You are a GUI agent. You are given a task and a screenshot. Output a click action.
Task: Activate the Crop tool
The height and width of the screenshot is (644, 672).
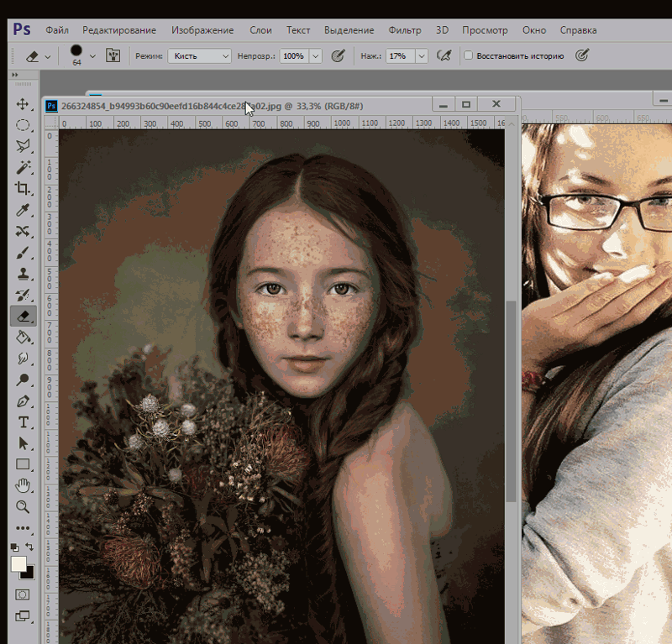click(23, 189)
